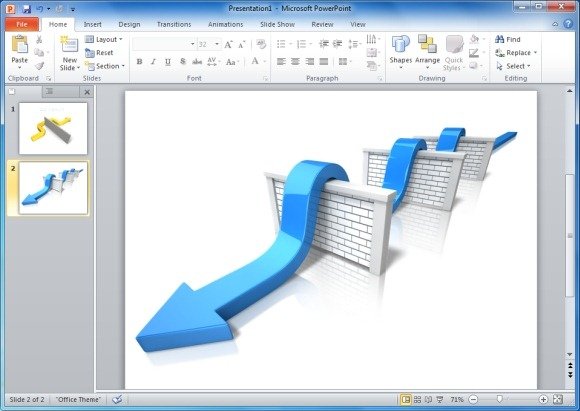
Task: Select slide 1 thumbnail with yellow arrow
Action: [x=53, y=128]
